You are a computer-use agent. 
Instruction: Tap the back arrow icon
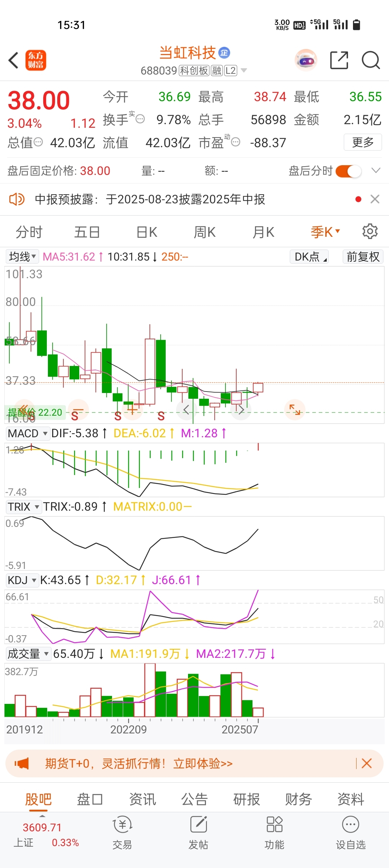coord(13,60)
